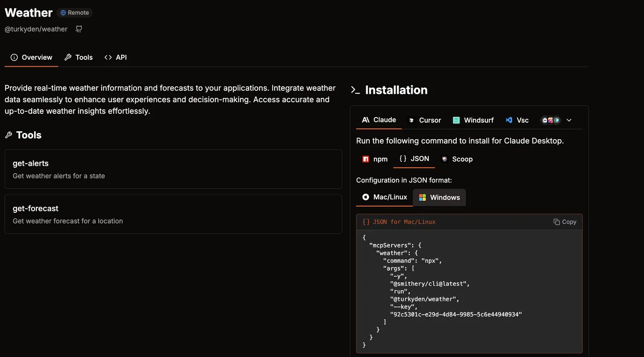Select the Vsc installation tab
This screenshot has height=357, width=644.
[517, 120]
